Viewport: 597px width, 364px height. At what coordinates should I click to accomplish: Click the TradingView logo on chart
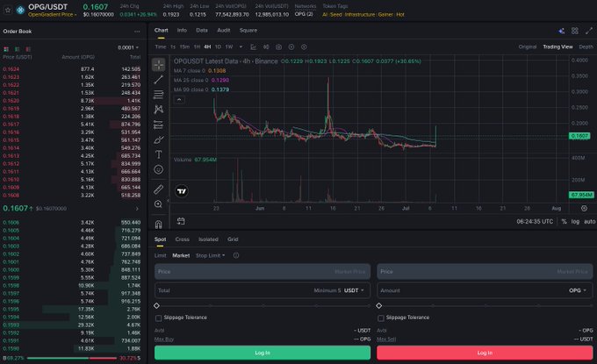click(x=182, y=191)
